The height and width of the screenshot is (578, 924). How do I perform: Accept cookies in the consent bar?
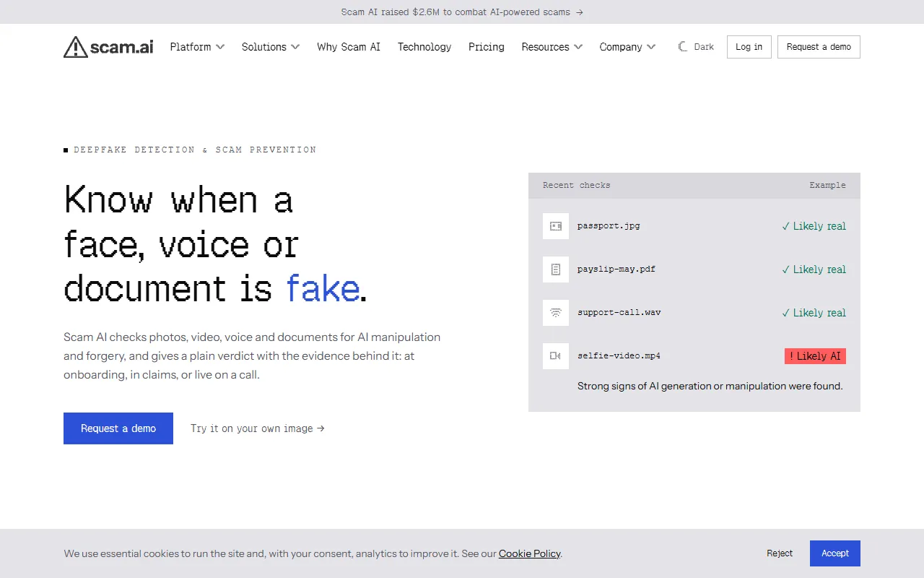point(835,553)
